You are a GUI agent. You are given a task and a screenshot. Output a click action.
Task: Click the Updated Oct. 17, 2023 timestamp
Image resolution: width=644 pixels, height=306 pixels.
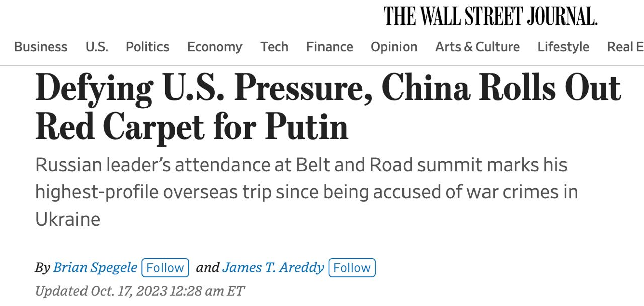click(139, 291)
